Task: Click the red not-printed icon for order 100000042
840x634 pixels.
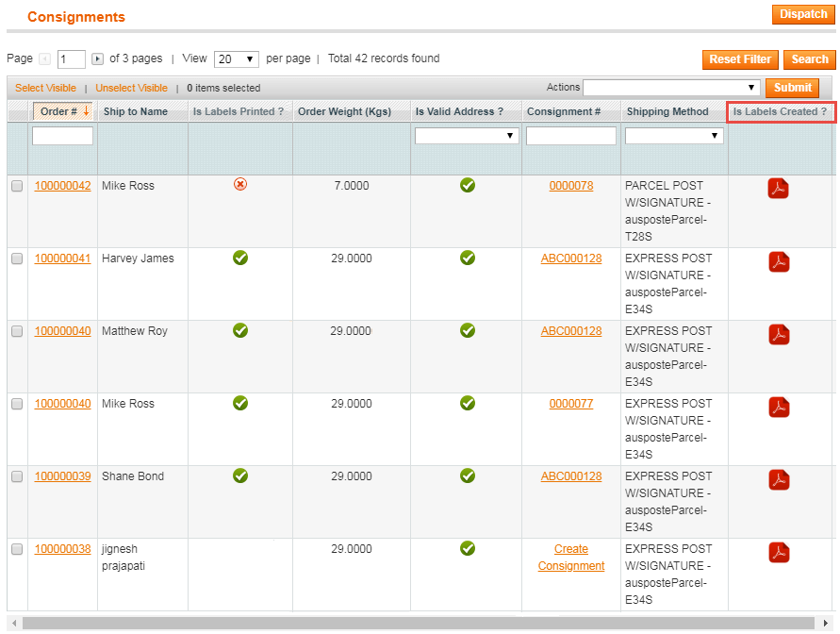Action: pos(240,184)
